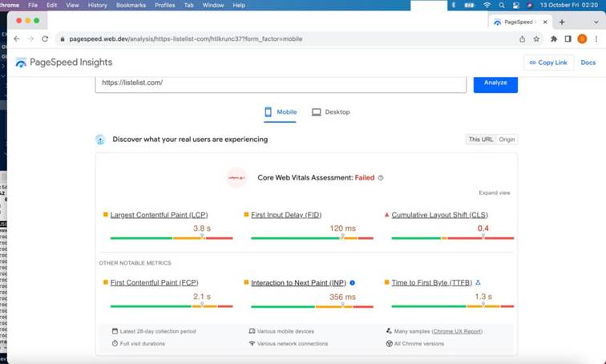Open Core Web Vitals help icon
Image resolution: width=606 pixels, height=364 pixels.
(x=381, y=178)
